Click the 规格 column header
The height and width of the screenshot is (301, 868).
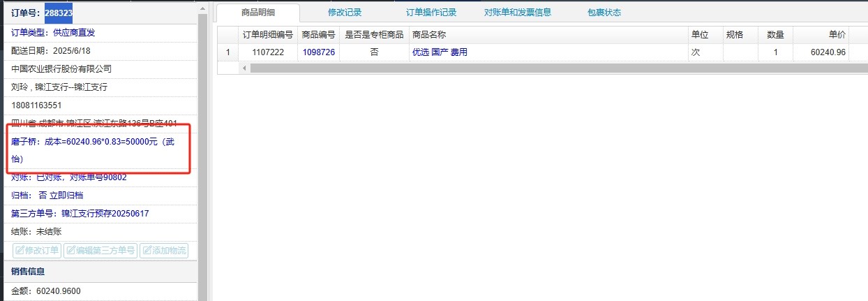tap(740, 35)
